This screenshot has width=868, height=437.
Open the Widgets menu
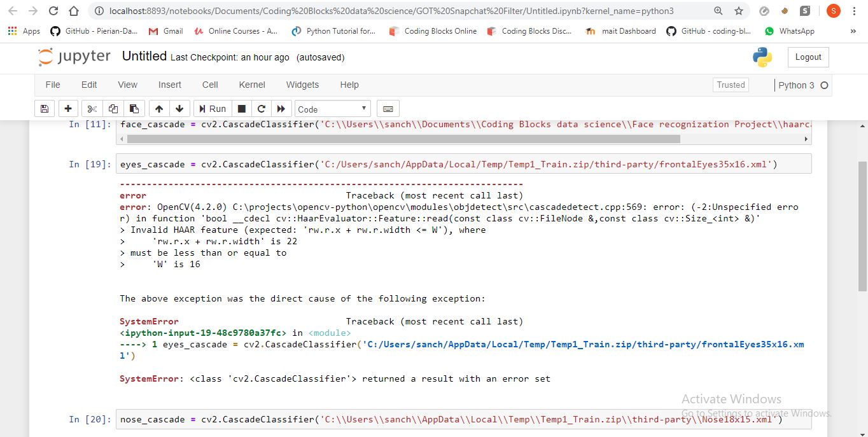[x=302, y=85]
